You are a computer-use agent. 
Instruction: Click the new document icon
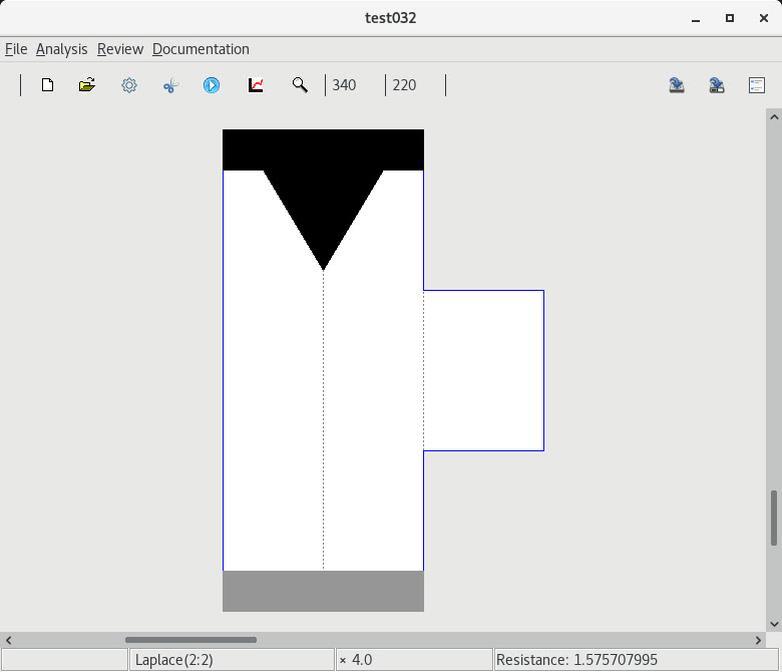(47, 85)
